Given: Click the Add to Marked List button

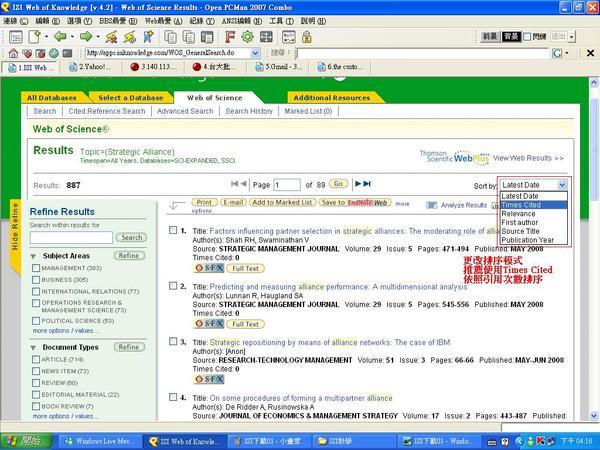Looking at the screenshot, I should tap(282, 202).
